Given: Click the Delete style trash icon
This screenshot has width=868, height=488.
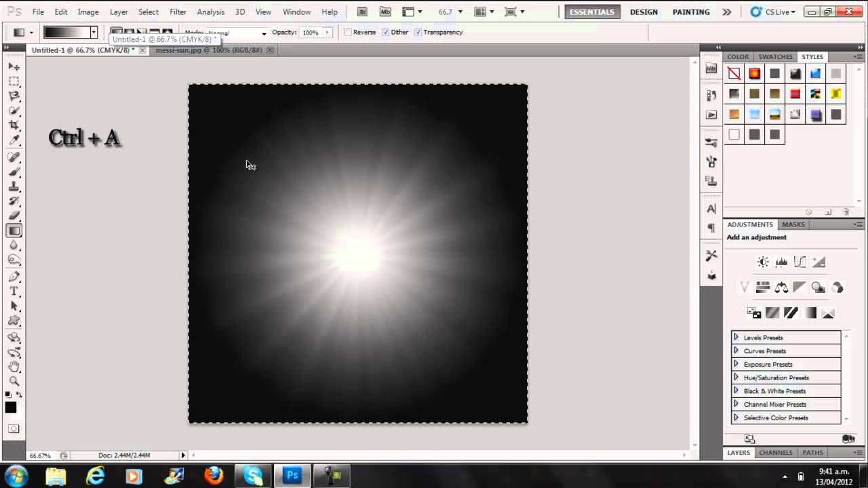Looking at the screenshot, I should [846, 212].
